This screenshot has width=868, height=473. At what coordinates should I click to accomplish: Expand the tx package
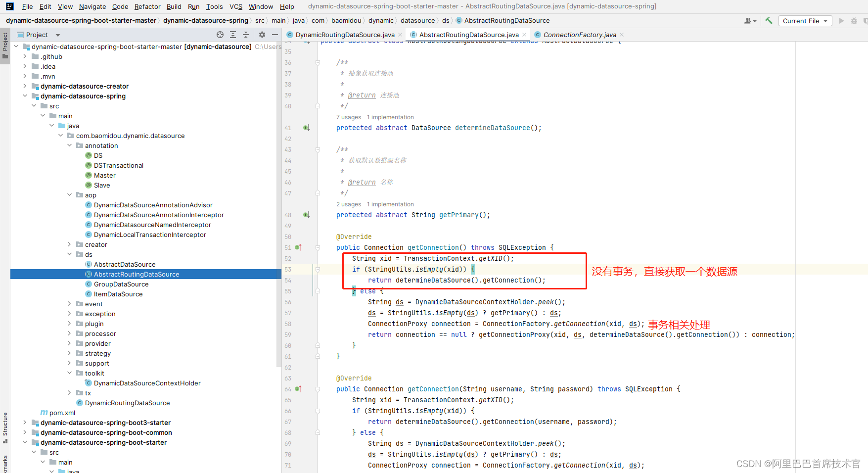click(69, 393)
